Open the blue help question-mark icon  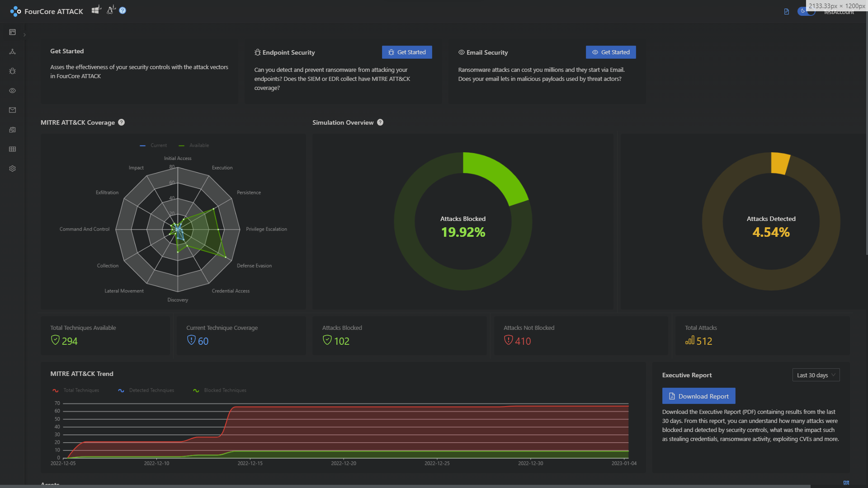[123, 10]
